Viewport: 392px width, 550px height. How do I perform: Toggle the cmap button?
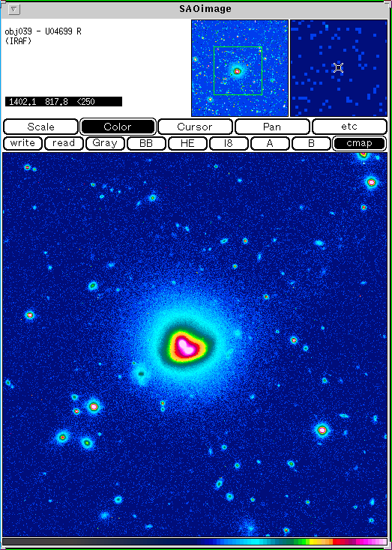pos(359,143)
